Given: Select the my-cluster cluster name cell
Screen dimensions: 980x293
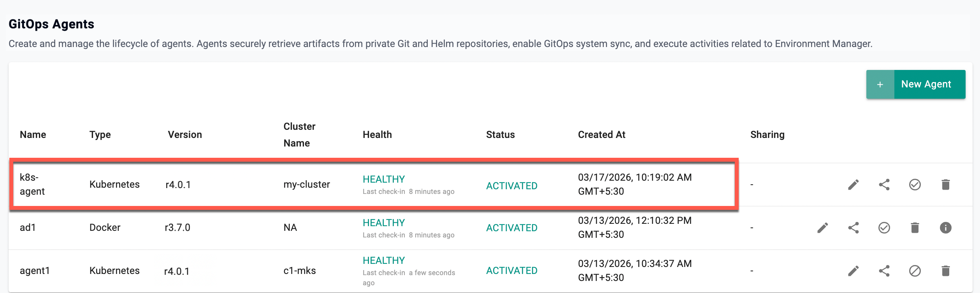Looking at the screenshot, I should 306,185.
